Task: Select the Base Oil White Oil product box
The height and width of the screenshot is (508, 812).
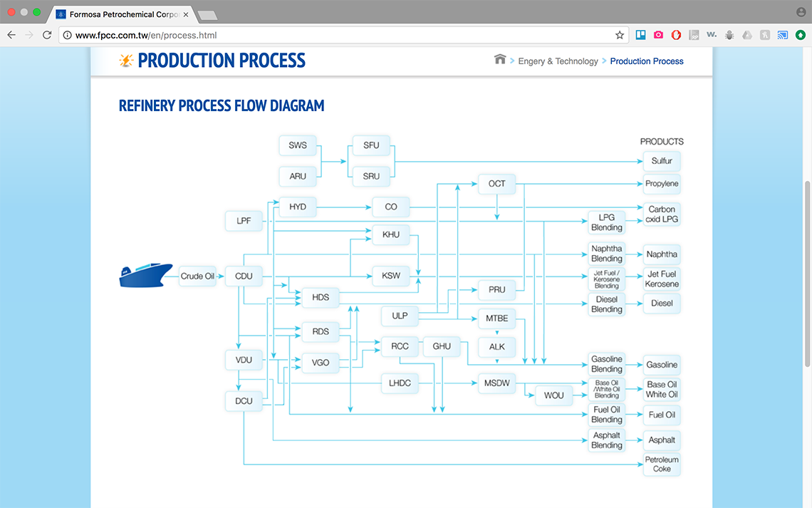Action: [662, 389]
